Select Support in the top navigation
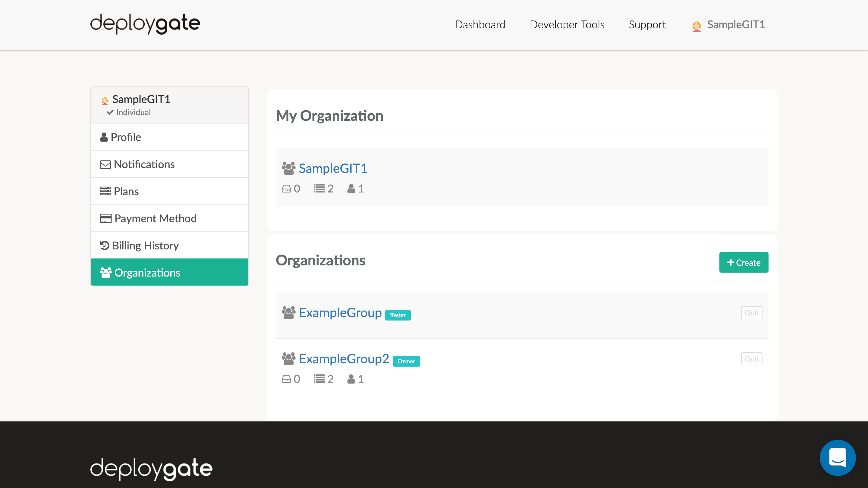Viewport: 868px width, 488px height. [647, 25]
